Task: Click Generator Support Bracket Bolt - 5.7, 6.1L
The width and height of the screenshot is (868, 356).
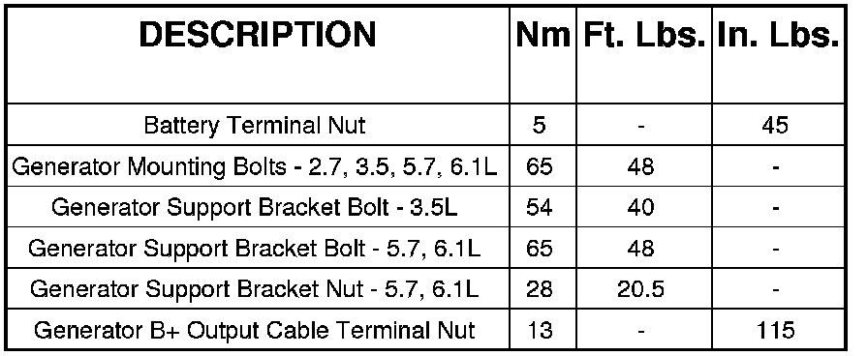Action: point(255,248)
